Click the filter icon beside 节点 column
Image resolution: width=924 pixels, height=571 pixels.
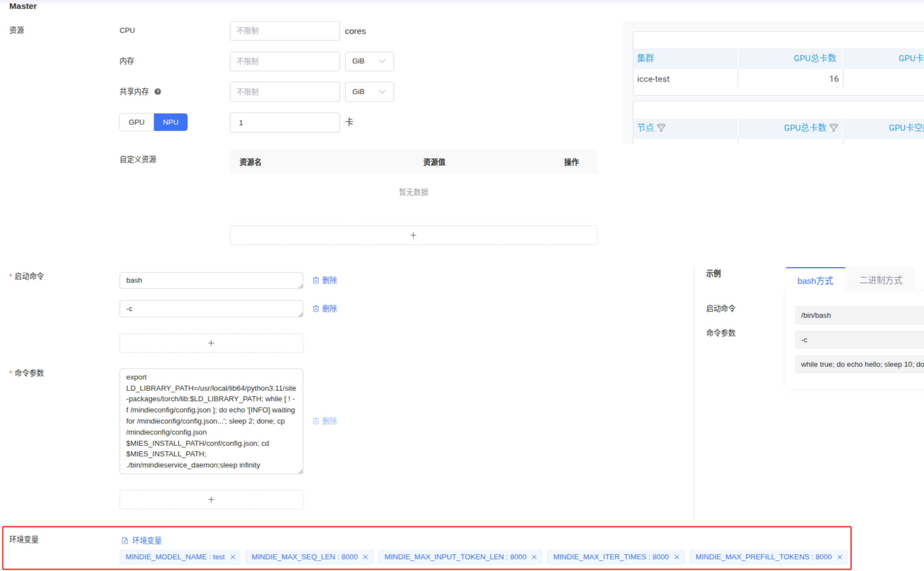(661, 128)
